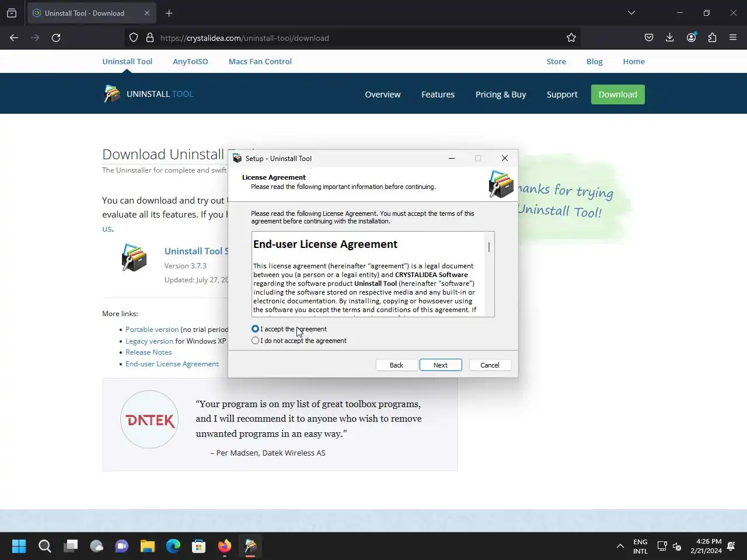747x560 pixels.
Task: Bookmark this page with the star icon
Action: [x=571, y=38]
